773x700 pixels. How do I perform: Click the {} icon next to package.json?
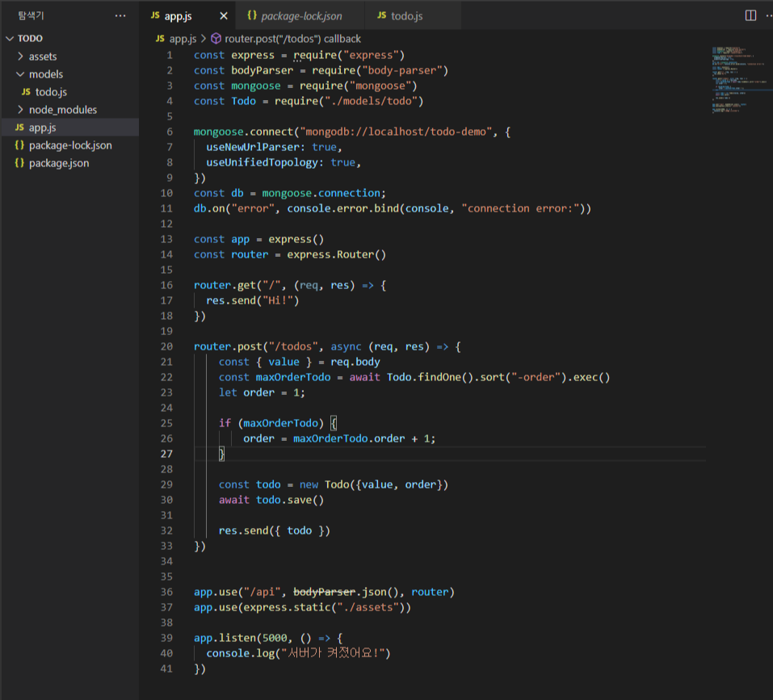(x=19, y=163)
